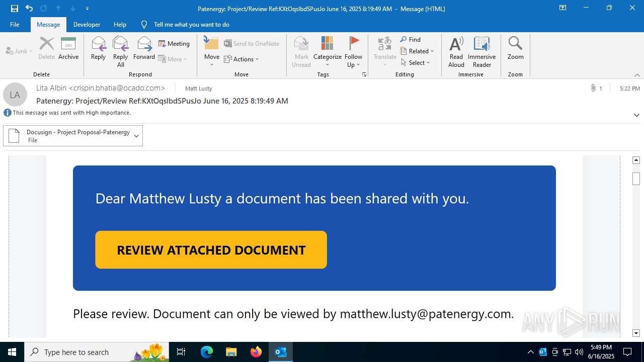644x362 pixels.
Task: Expand the message header details
Action: (636, 115)
